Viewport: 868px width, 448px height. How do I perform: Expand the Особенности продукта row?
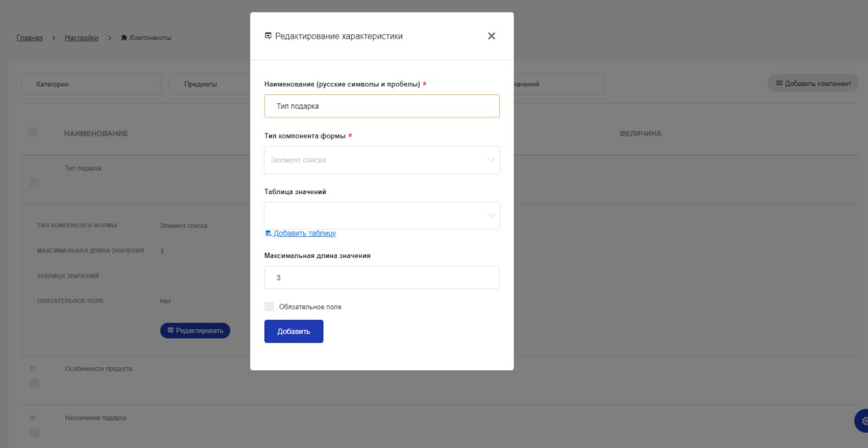click(x=33, y=369)
